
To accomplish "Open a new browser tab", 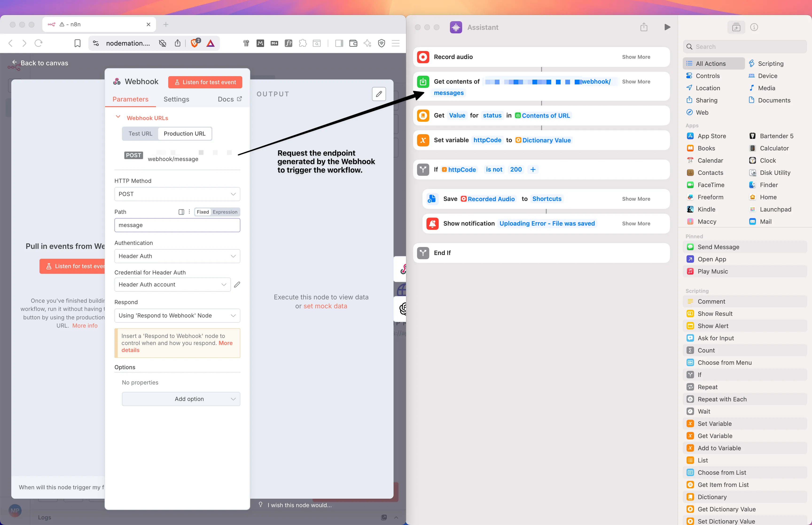I will [166, 24].
